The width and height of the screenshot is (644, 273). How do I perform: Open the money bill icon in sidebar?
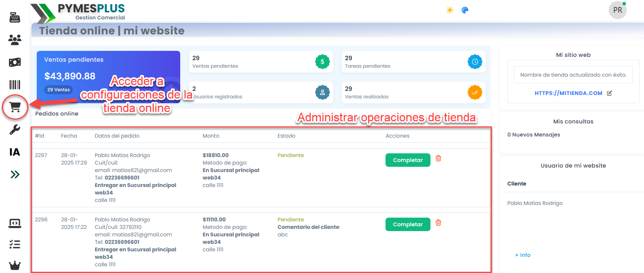tap(15, 62)
